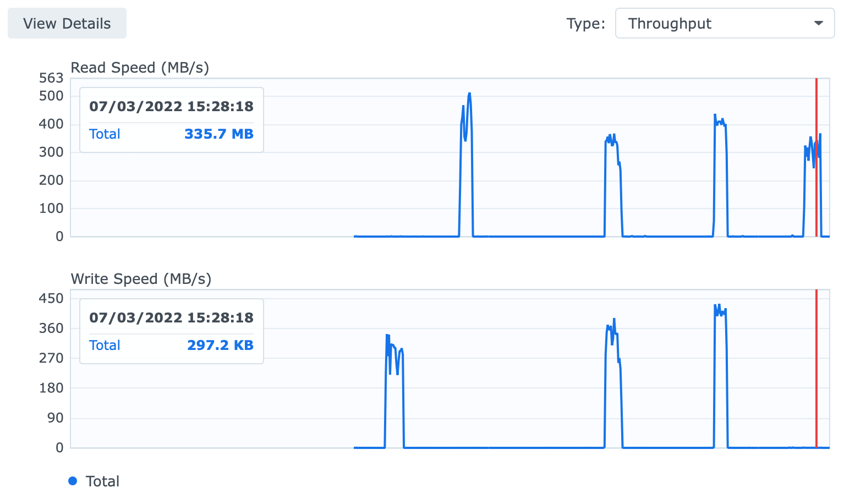Click the Total label in Read tooltip
844x504 pixels.
click(105, 134)
